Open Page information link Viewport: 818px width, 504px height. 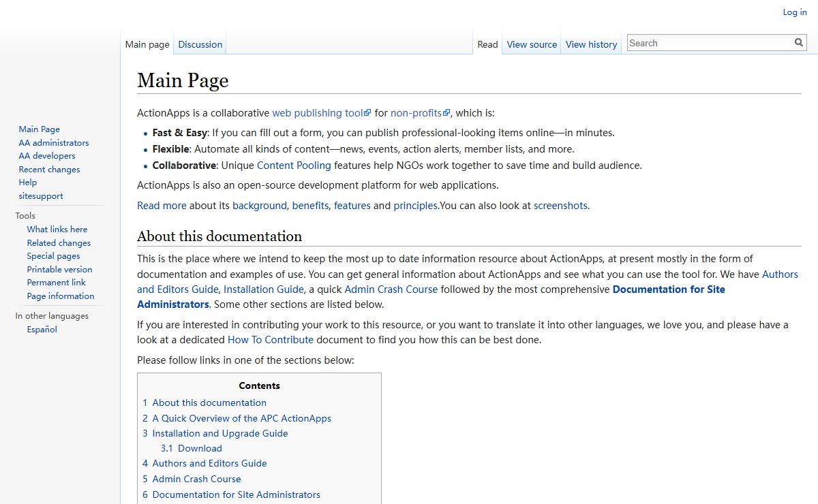(61, 296)
